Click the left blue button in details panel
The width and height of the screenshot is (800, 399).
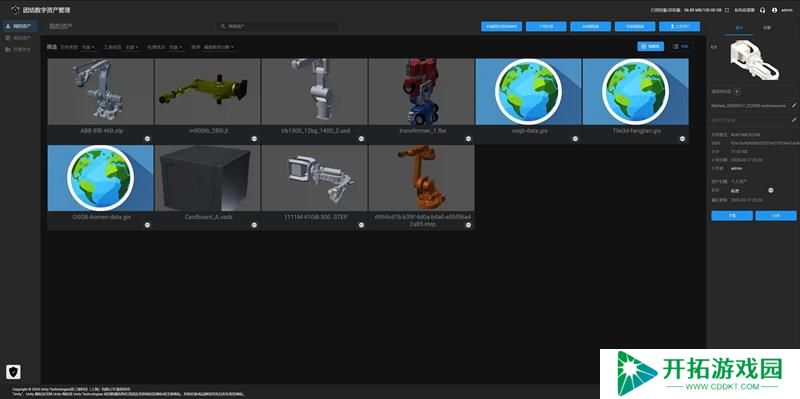coord(732,216)
